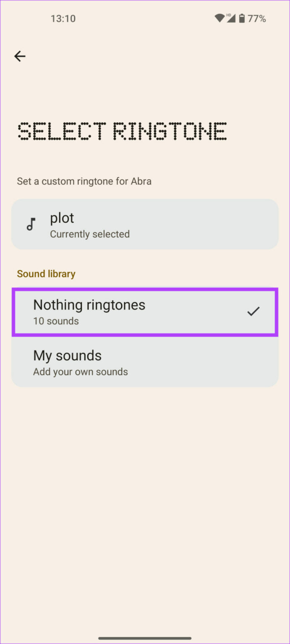The image size is (290, 644).
Task: Open the Nothing ringtones list of 10 sounds
Action: click(145, 312)
